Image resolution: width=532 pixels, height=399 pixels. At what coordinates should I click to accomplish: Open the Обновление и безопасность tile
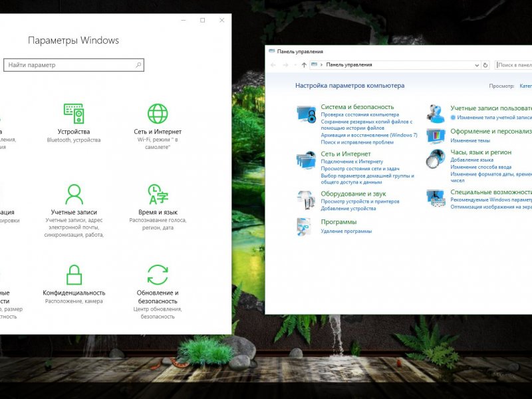158,292
